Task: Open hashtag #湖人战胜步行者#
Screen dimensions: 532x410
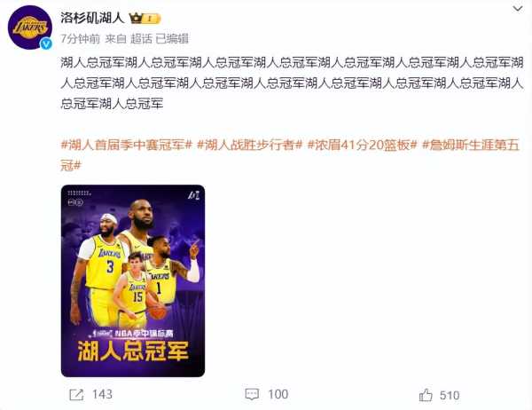Action: coord(249,146)
